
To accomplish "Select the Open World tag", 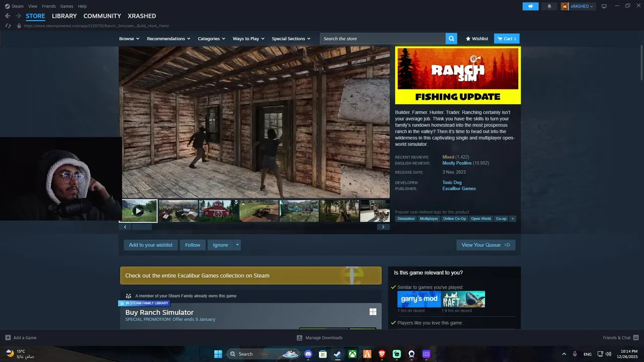I will tap(481, 219).
